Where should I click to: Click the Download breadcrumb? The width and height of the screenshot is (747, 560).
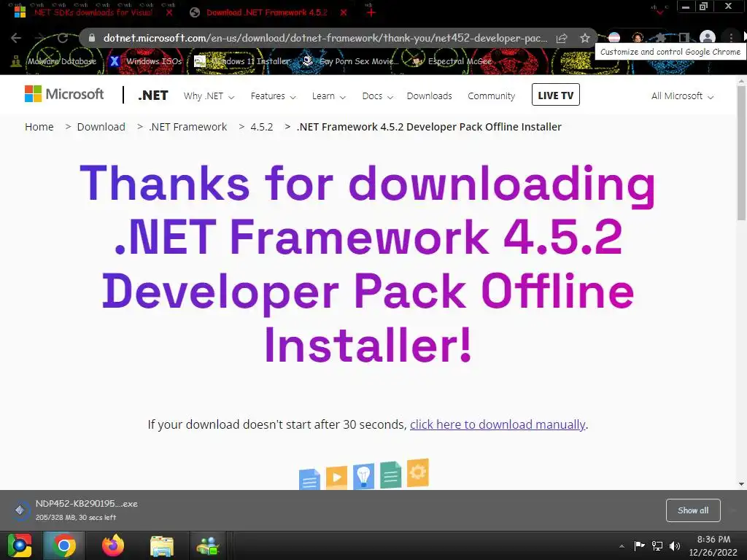pos(101,127)
